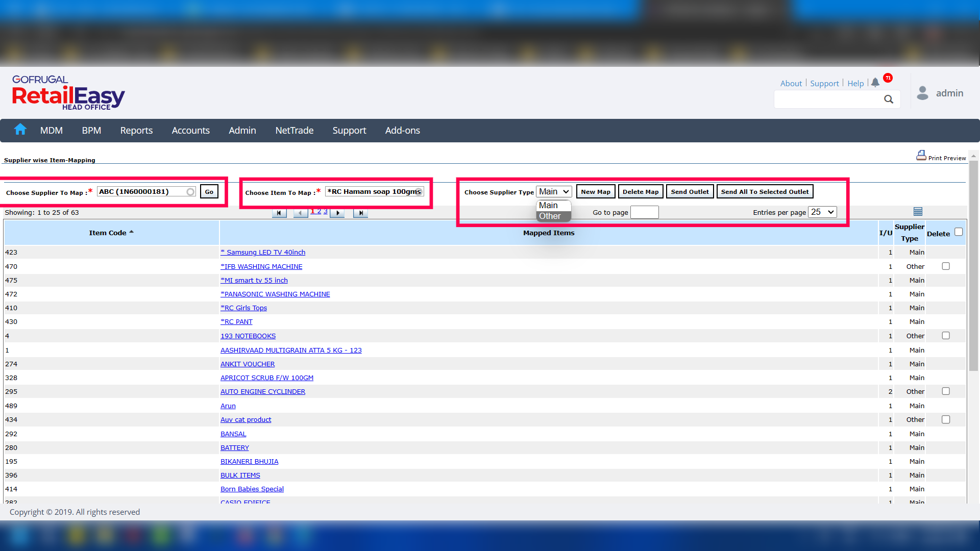Open the notifications bell icon
Viewport: 980px width, 551px height.
(875, 83)
